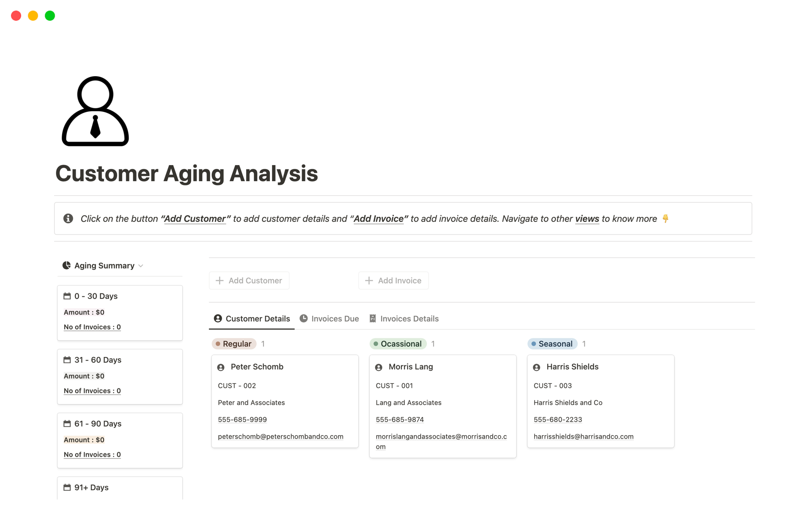
Task: Click the Add Customer button
Action: (249, 280)
